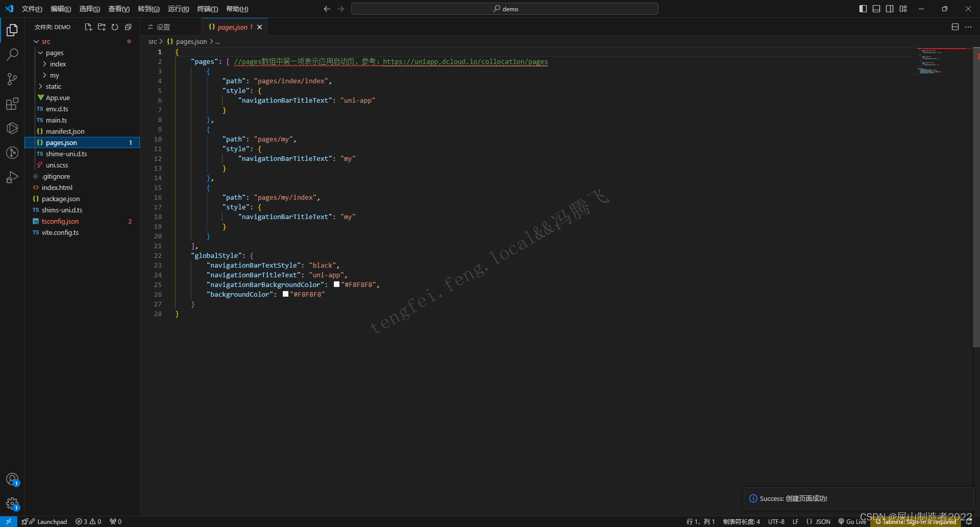Open backgroundColor #F8F8F8 color swatch
Image resolution: width=980 pixels, height=527 pixels.
[x=285, y=294]
